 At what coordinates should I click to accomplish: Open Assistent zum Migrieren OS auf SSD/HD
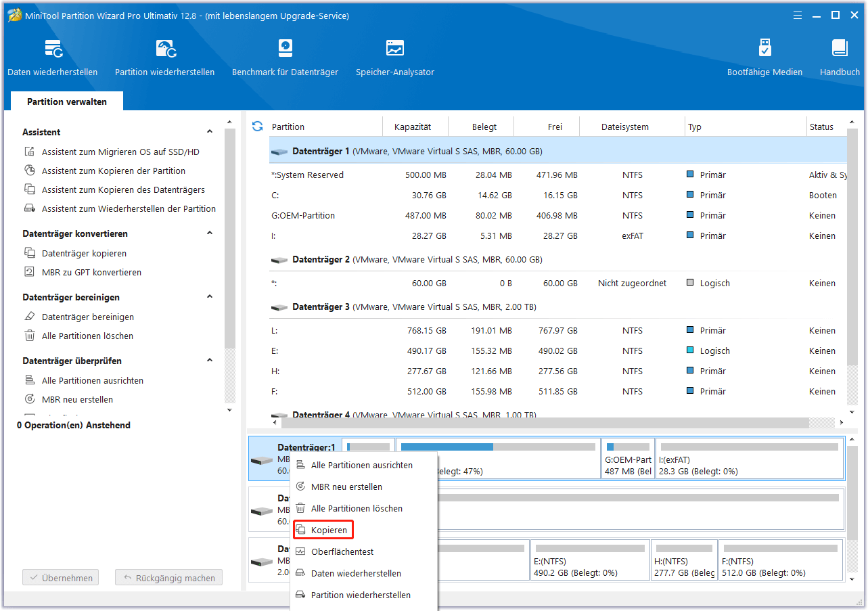(120, 152)
